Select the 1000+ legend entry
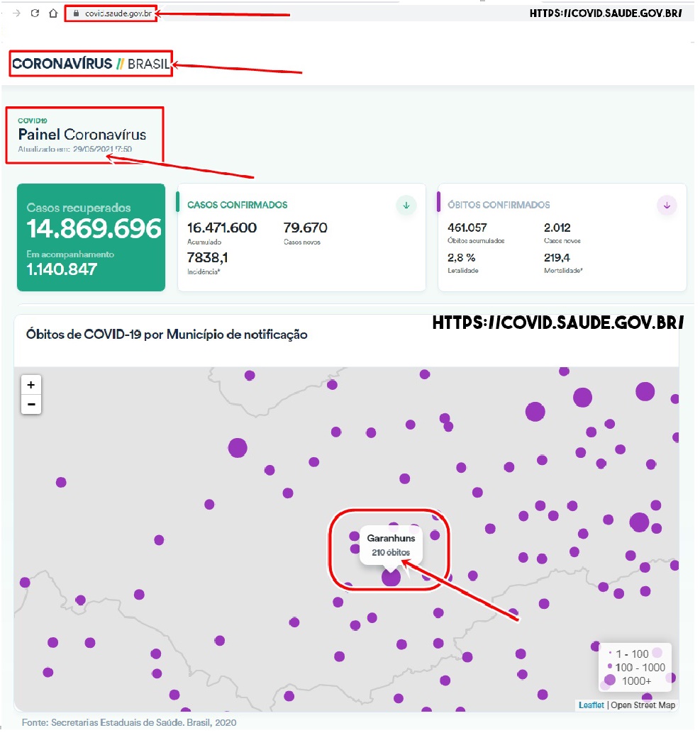 (636, 681)
